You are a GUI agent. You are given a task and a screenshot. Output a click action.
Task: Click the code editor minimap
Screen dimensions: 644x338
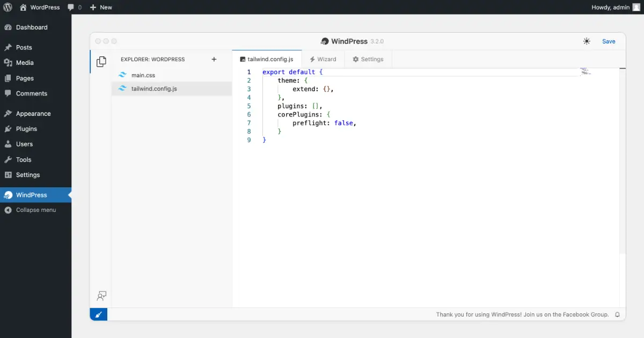586,71
